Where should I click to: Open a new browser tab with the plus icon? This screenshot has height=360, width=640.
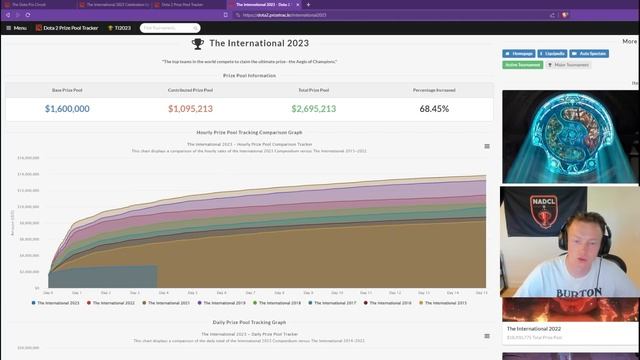308,4
